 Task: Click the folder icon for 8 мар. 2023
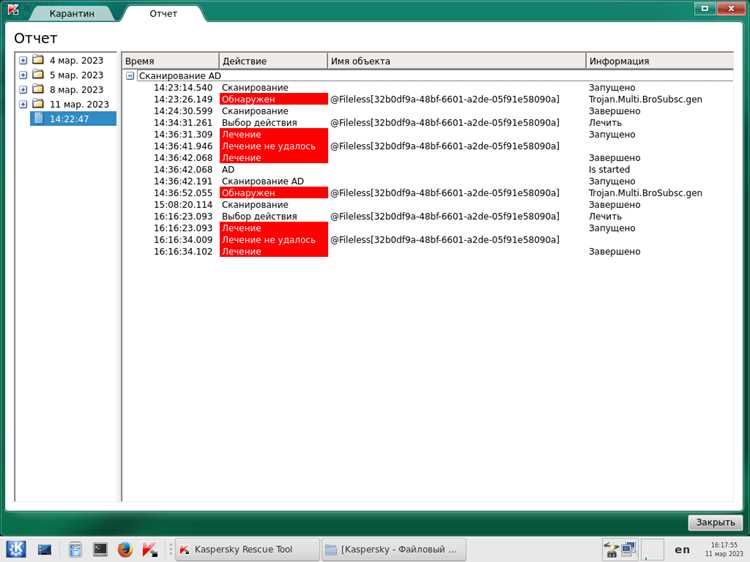point(38,89)
